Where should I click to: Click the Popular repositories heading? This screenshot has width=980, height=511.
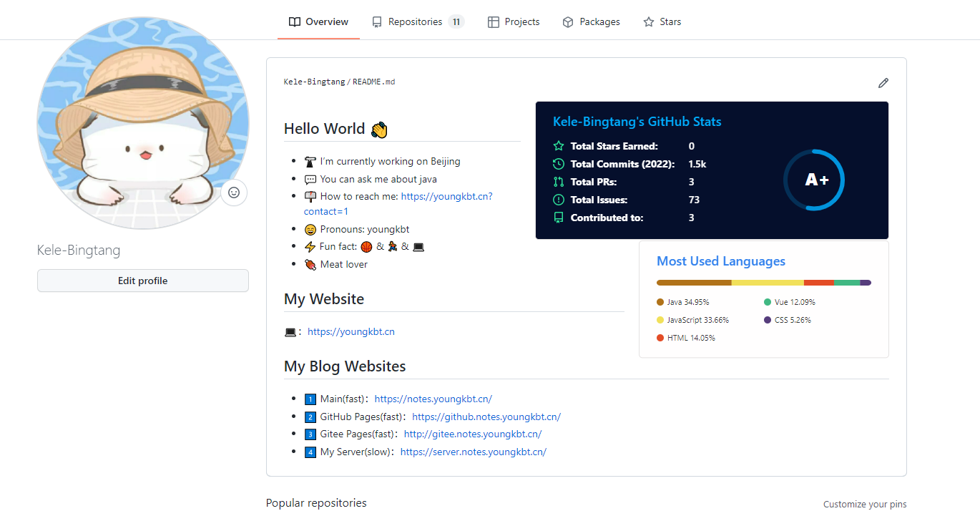316,503
